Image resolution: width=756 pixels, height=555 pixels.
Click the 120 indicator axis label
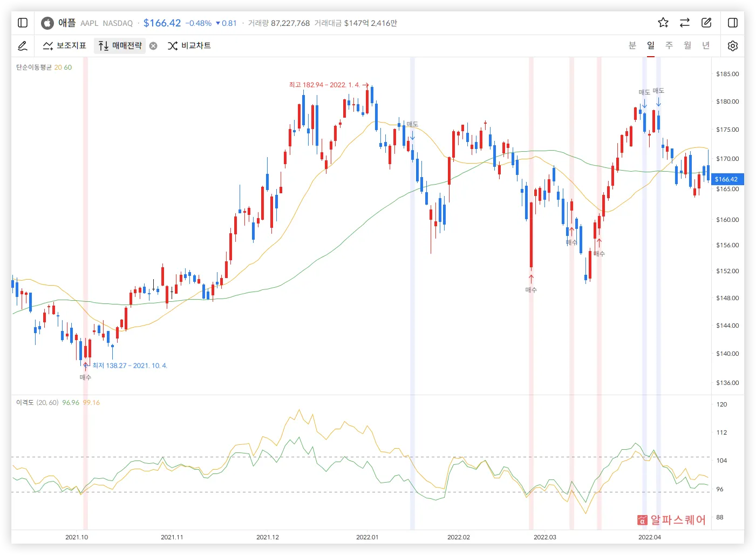click(x=721, y=404)
